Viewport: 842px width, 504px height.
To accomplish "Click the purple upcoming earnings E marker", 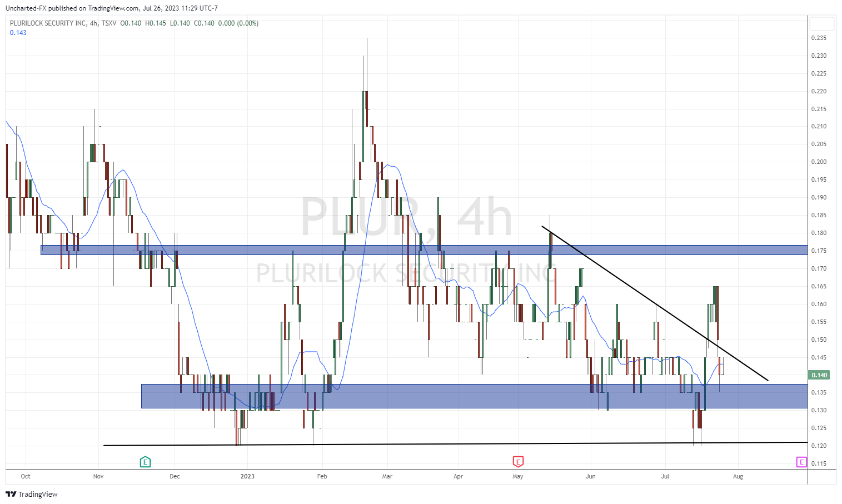I will pyautogui.click(x=801, y=462).
